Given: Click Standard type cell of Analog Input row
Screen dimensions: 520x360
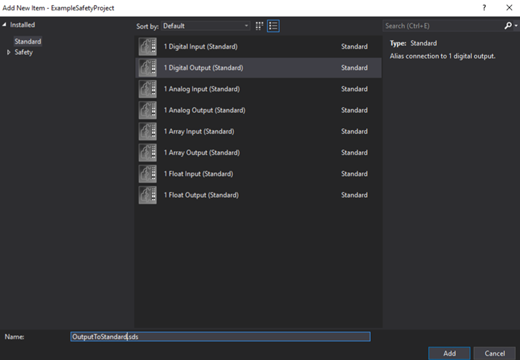Looking at the screenshot, I should click(354, 89).
